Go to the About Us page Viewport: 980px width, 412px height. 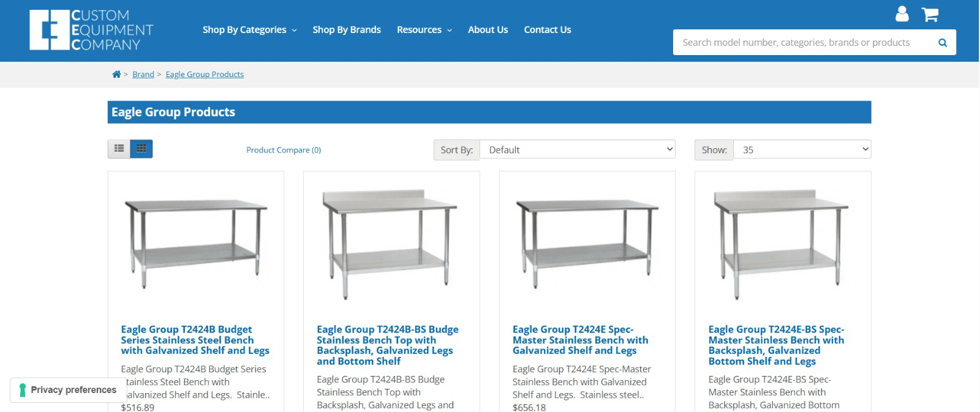tap(488, 30)
